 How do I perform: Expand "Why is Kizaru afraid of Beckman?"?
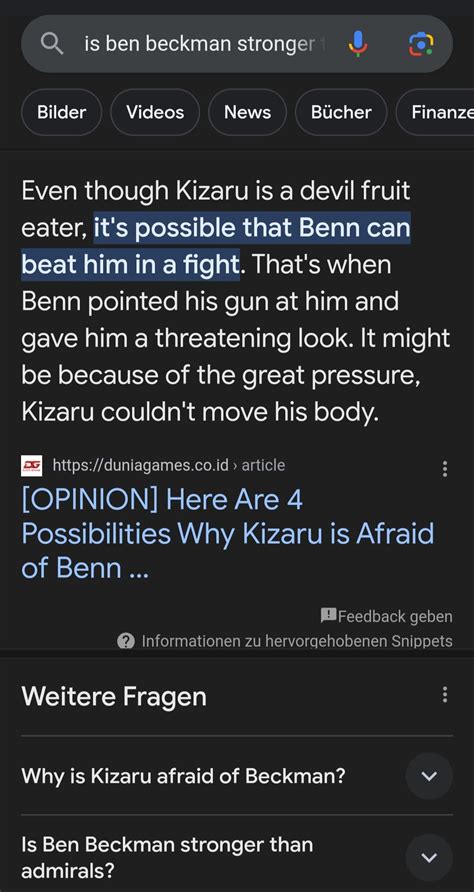click(237, 775)
